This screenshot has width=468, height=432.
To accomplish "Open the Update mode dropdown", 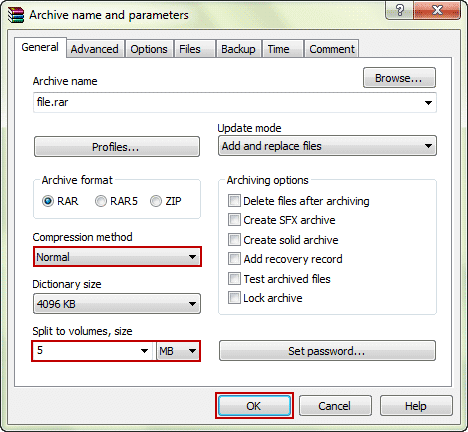I will tap(327, 146).
